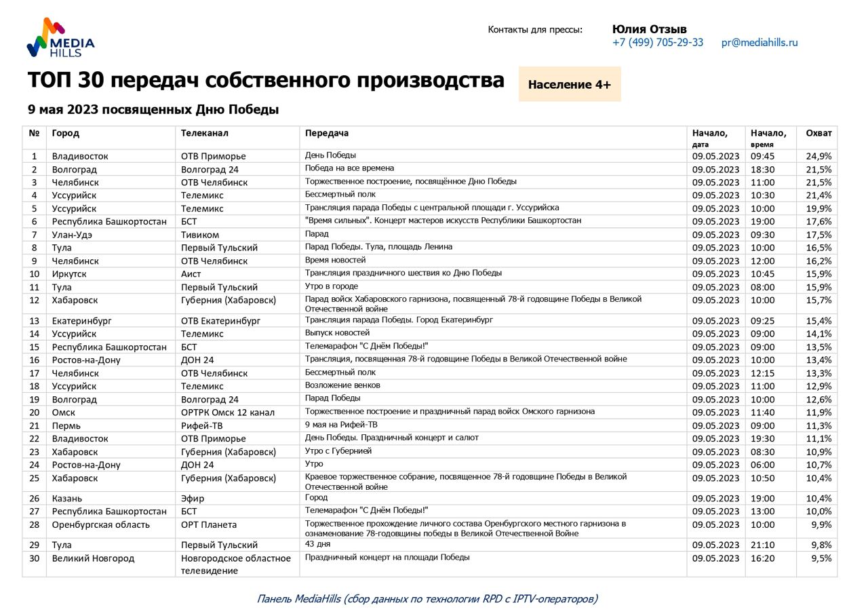Click the 'Передача' column header
This screenshot has width=868, height=614.
coord(326,134)
